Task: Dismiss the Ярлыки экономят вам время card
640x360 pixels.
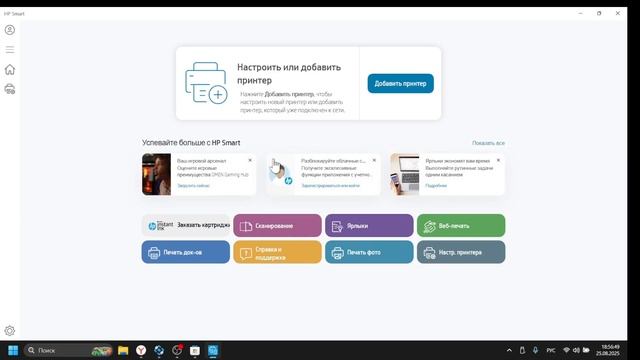Action: click(x=498, y=160)
